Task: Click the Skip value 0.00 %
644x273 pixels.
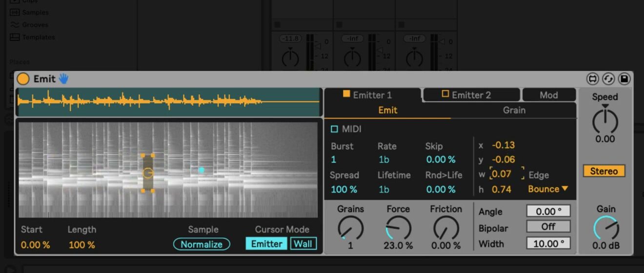Action: tap(441, 159)
